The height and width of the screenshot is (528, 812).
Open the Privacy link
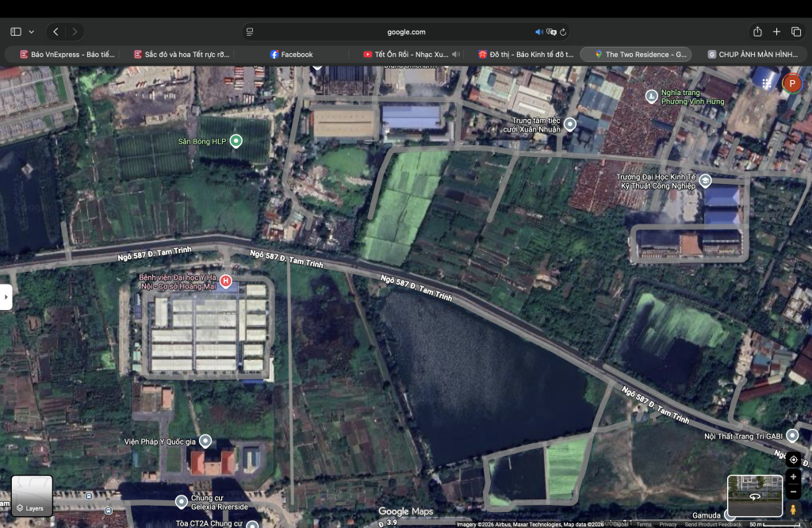click(668, 524)
